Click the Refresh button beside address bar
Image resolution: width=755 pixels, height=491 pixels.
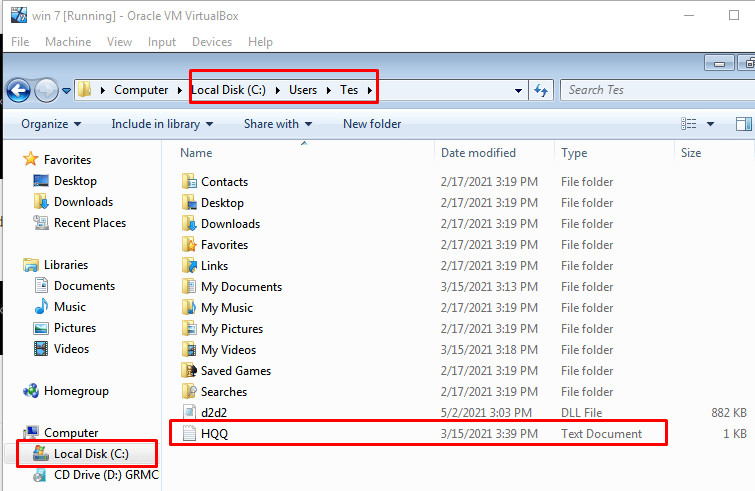click(541, 90)
